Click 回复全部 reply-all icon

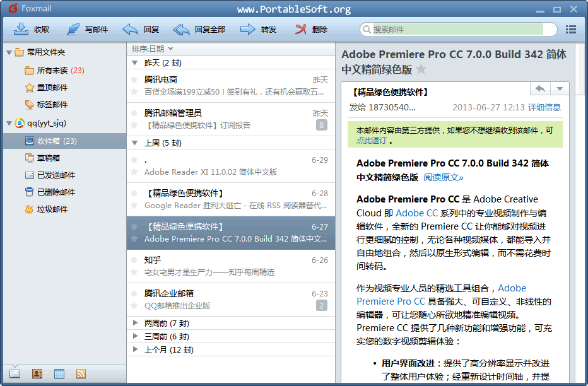tap(182, 29)
